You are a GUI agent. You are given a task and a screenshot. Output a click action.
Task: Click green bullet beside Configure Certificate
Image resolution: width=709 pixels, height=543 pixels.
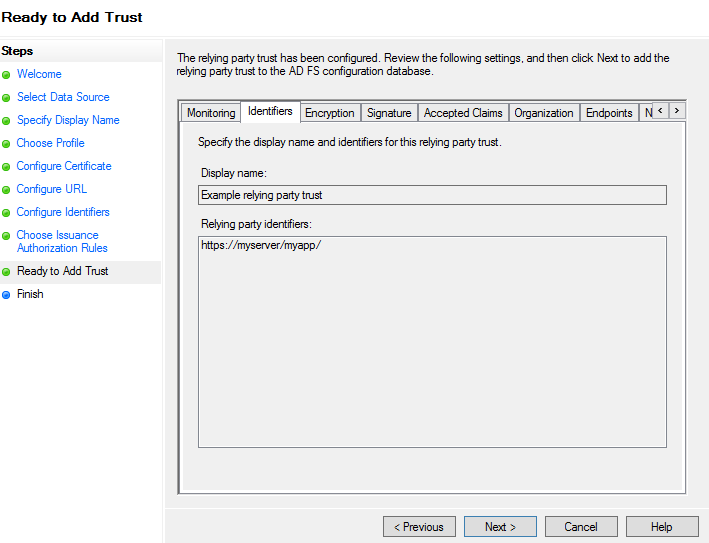(6, 167)
